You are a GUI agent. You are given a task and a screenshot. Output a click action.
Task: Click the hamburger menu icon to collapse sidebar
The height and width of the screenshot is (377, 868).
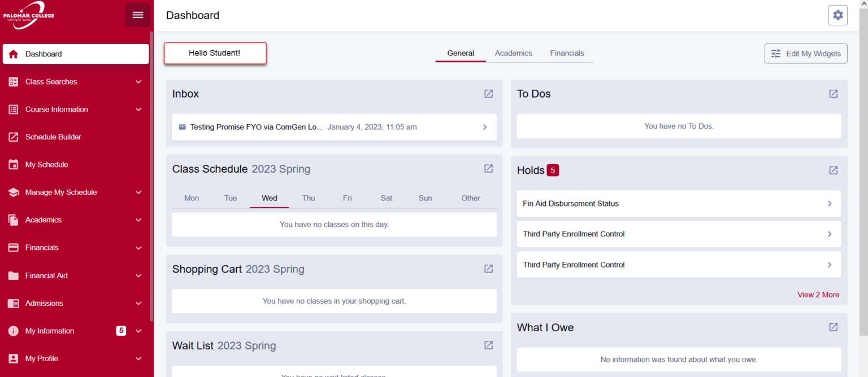(x=138, y=15)
